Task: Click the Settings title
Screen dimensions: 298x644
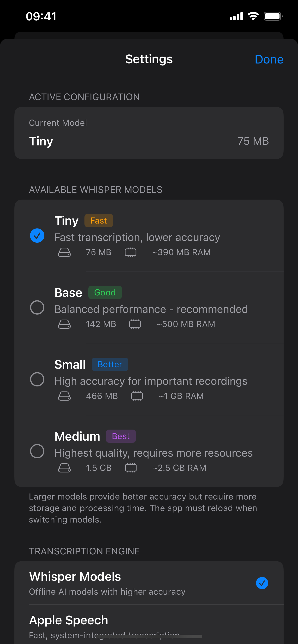Action: [149, 59]
